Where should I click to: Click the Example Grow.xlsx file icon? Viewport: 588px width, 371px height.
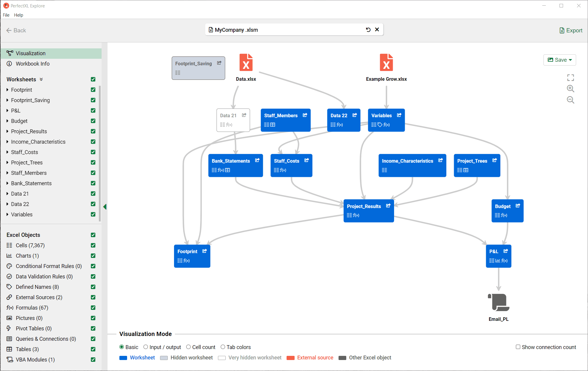(x=386, y=63)
